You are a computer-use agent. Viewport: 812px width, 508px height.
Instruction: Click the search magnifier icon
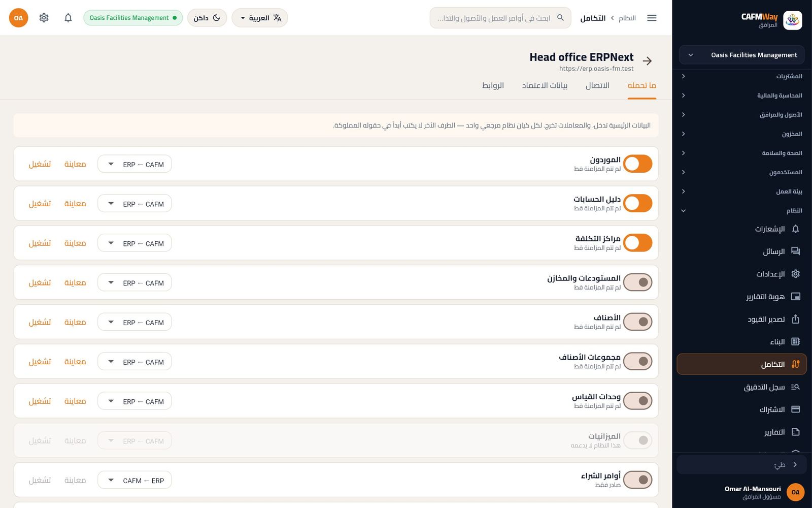coord(560,18)
